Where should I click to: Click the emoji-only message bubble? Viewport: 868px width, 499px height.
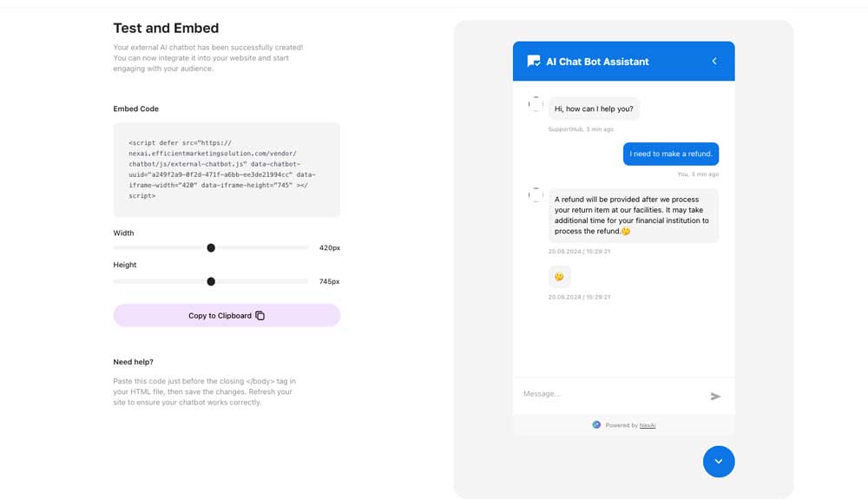[x=559, y=277]
